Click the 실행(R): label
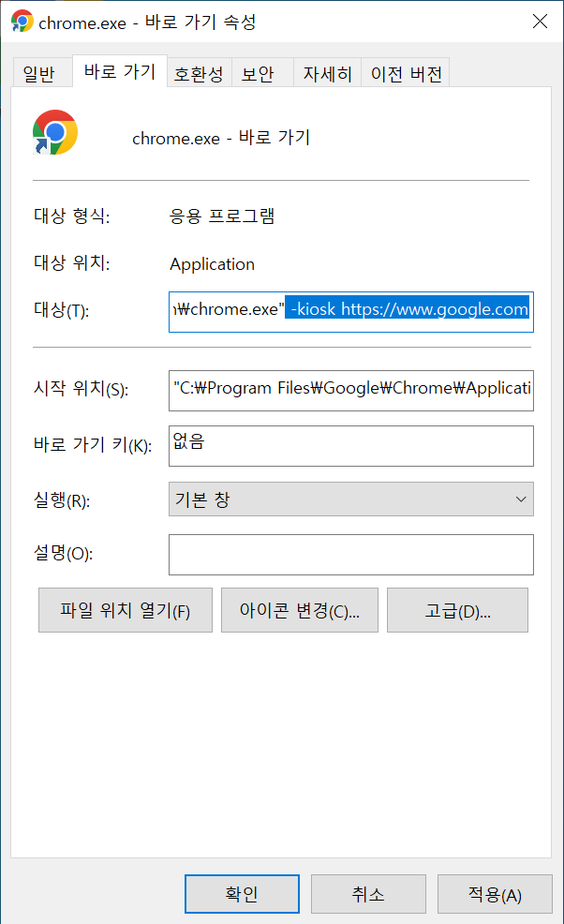The width and height of the screenshot is (564, 924). 62,500
